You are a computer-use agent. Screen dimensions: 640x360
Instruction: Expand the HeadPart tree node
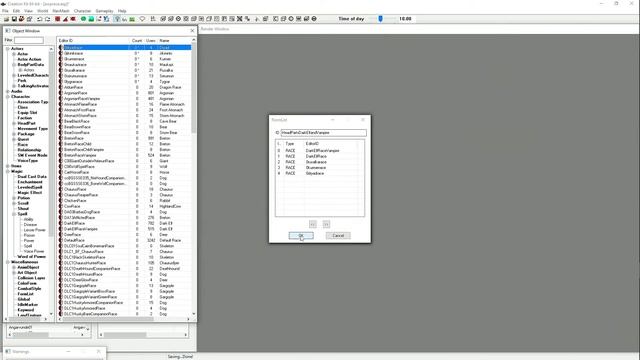coord(14,123)
